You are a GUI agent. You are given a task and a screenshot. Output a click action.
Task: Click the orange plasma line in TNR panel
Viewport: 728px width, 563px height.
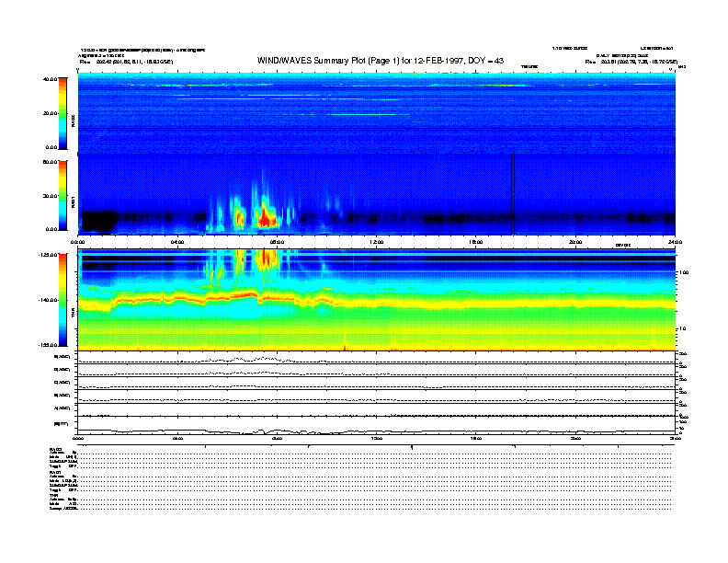(460, 302)
